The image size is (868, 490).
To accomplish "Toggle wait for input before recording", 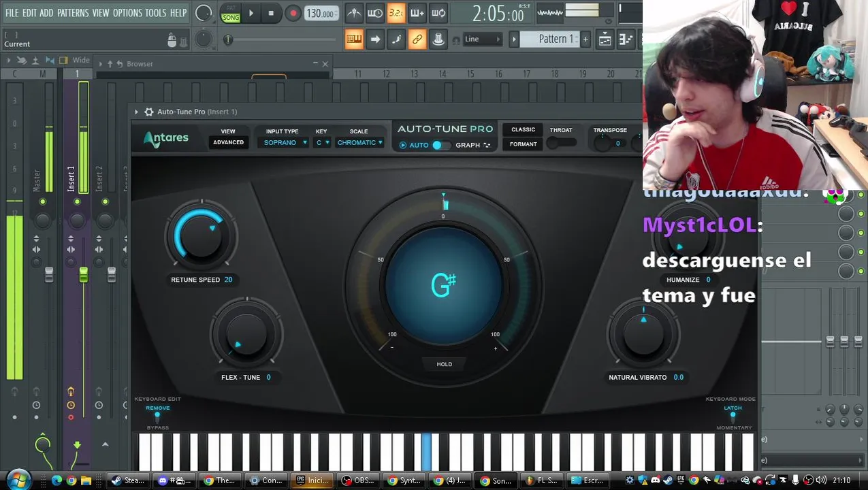I will [x=374, y=13].
